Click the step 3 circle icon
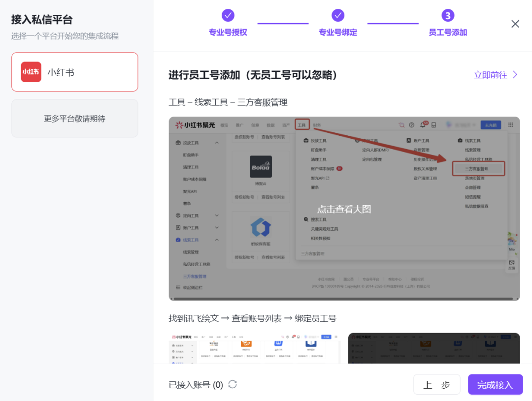The width and height of the screenshot is (532, 401). coord(448,15)
